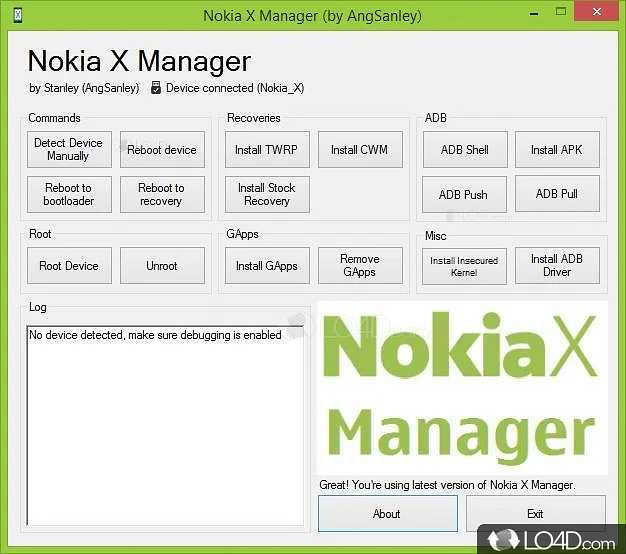This screenshot has width=626, height=554.
Task: Start an ADB Pull
Action: (x=557, y=193)
